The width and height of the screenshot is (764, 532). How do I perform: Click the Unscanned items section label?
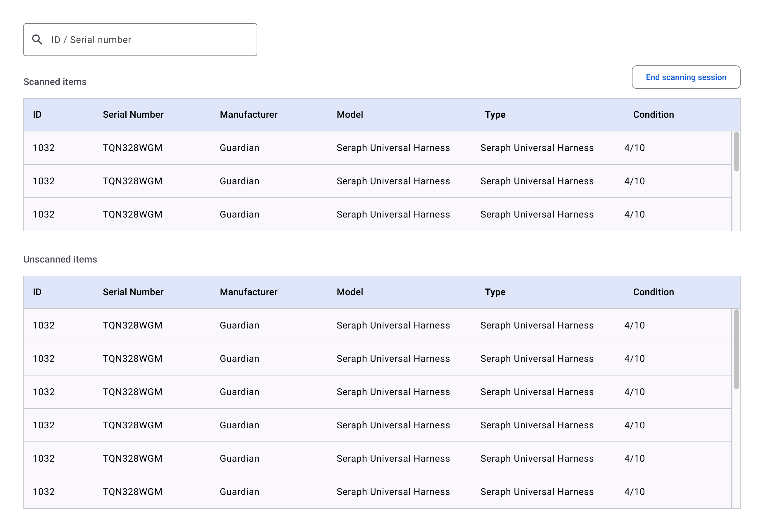(x=60, y=259)
